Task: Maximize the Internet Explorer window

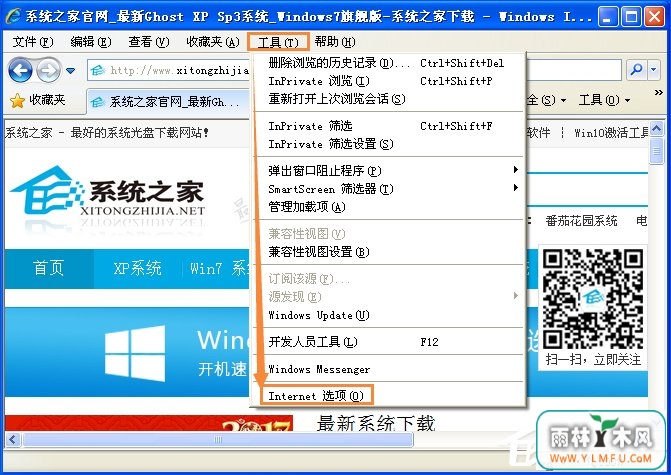Action: [631, 17]
